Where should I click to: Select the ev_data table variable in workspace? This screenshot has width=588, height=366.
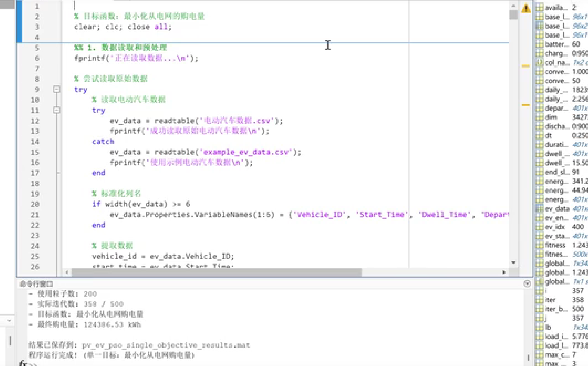(557, 209)
